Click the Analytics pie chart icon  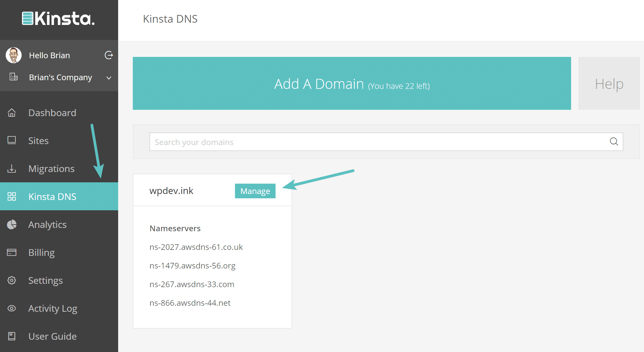[x=12, y=225]
